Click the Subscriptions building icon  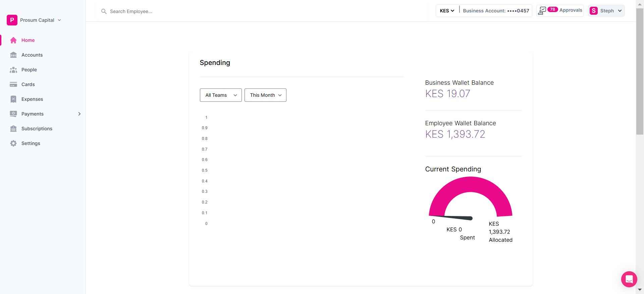tap(13, 129)
